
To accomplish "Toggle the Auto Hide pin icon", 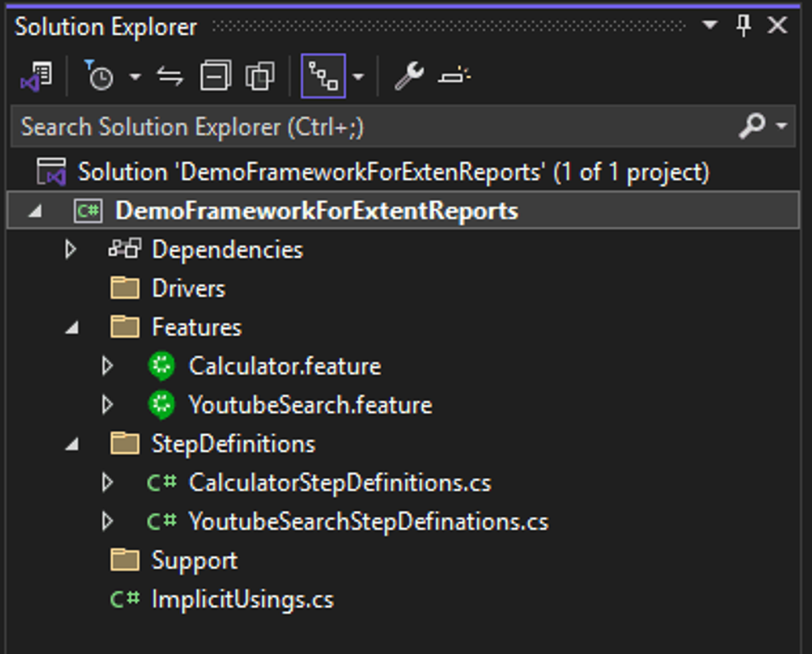I will [x=744, y=26].
